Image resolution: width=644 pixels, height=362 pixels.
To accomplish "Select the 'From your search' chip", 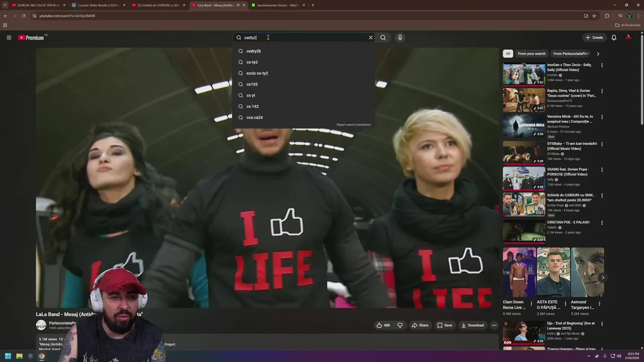I will (531, 53).
